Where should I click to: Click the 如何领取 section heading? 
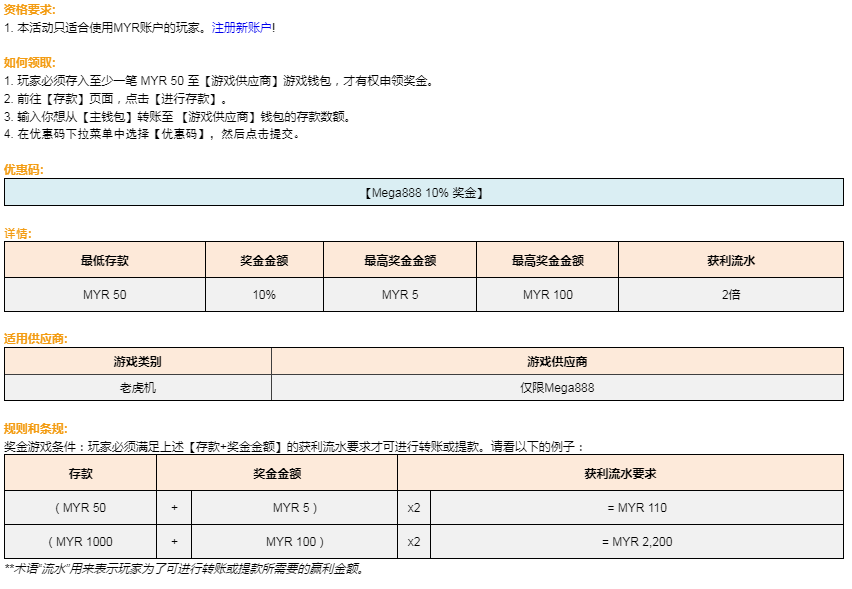coord(30,63)
